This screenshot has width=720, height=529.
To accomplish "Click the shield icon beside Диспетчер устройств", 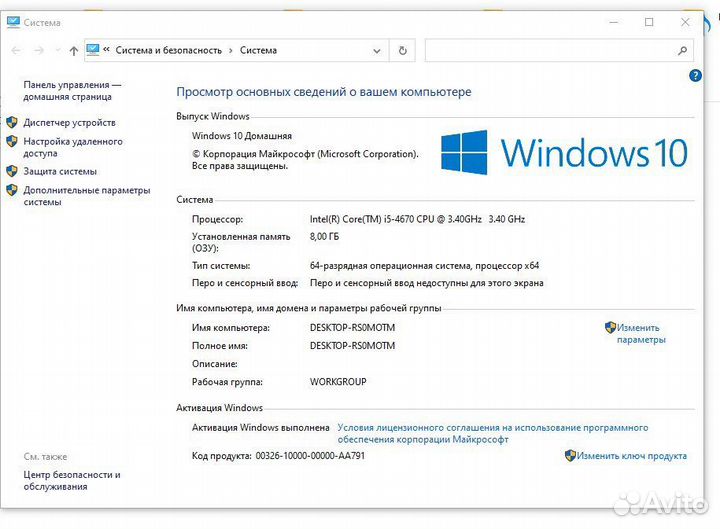I will (12, 122).
